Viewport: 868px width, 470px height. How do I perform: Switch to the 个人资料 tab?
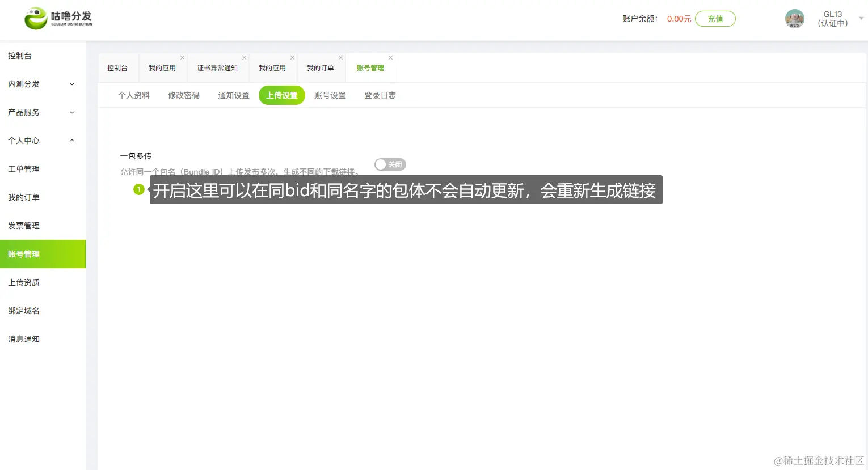(134, 95)
